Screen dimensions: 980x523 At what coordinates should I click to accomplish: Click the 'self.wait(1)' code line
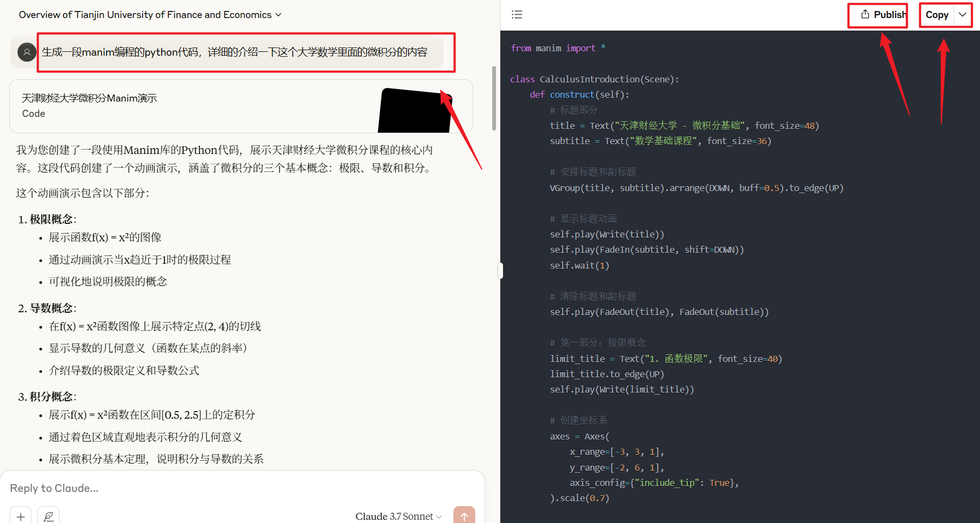[579, 265]
